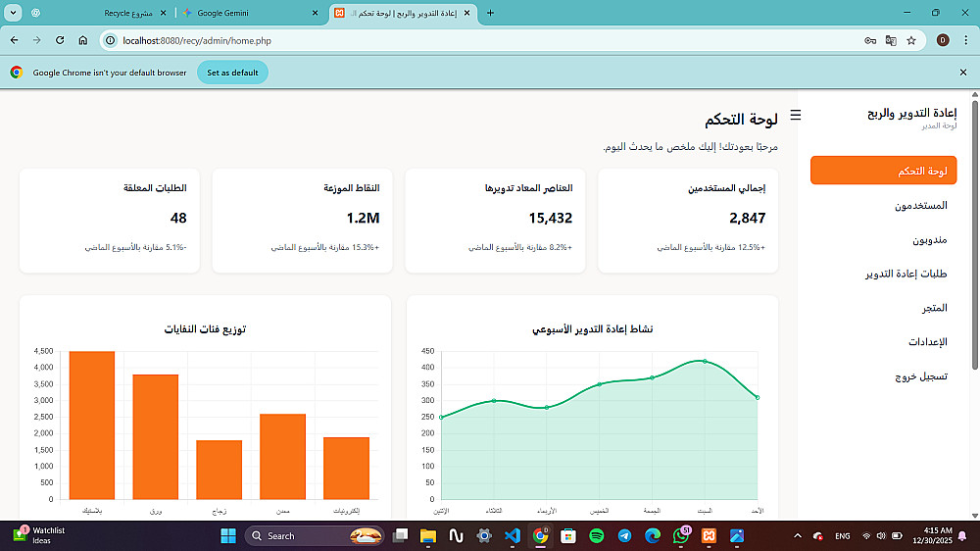980x551 pixels.
Task: Open the Chrome profile avatar D
Action: 943,40
